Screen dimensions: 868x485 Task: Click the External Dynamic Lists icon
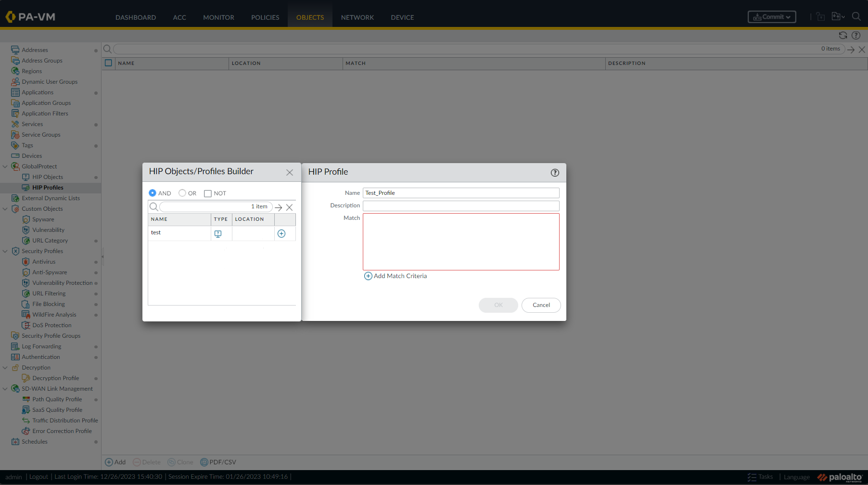pos(15,198)
